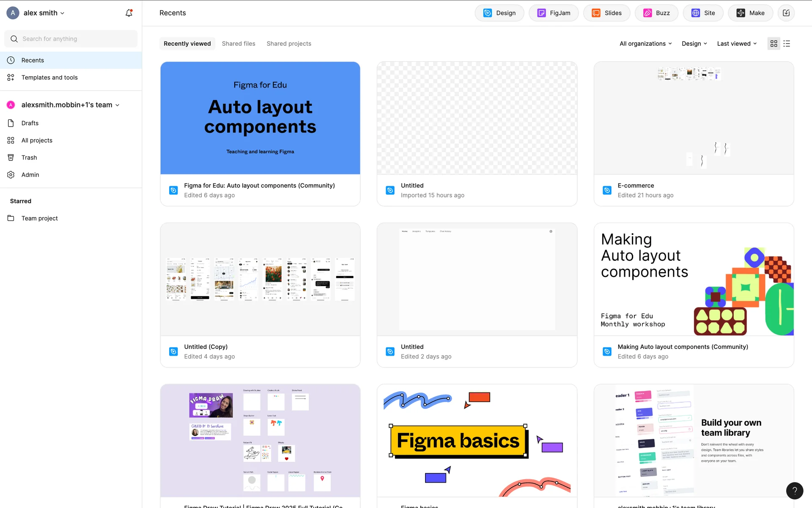The image size is (812, 508).
Task: Create a new Buzz file
Action: point(656,13)
